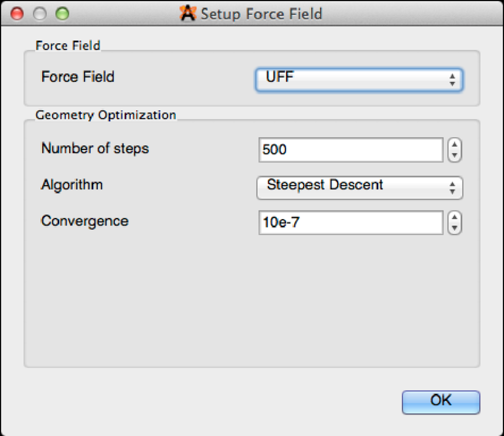Click the Number of steps label
This screenshot has width=504, height=436.
pos(95,149)
